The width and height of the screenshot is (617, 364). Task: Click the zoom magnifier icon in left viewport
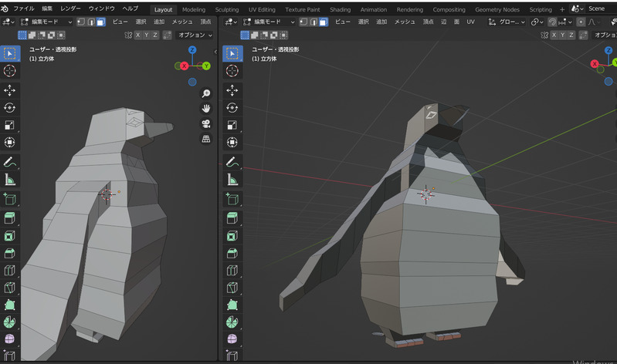pyautogui.click(x=206, y=93)
